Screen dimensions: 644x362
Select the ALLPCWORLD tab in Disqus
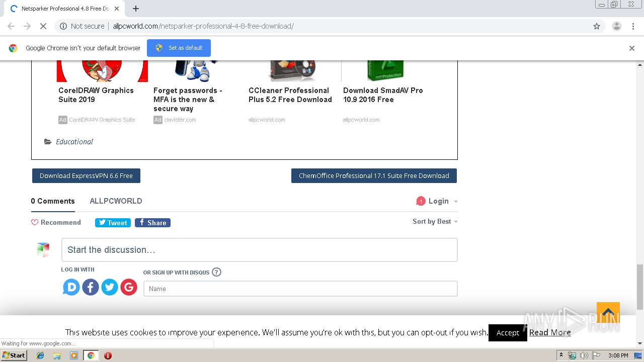coord(116,201)
